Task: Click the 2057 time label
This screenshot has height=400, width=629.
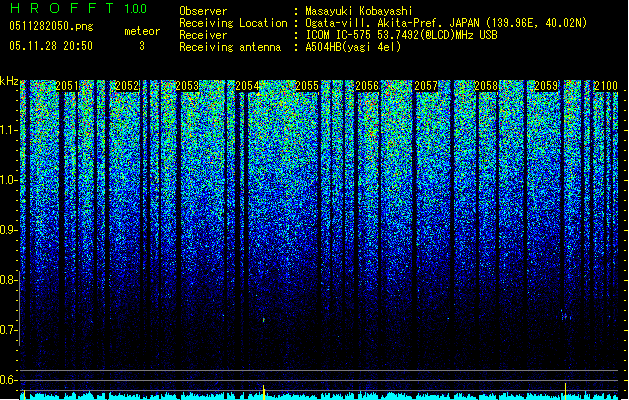Action: [x=426, y=86]
